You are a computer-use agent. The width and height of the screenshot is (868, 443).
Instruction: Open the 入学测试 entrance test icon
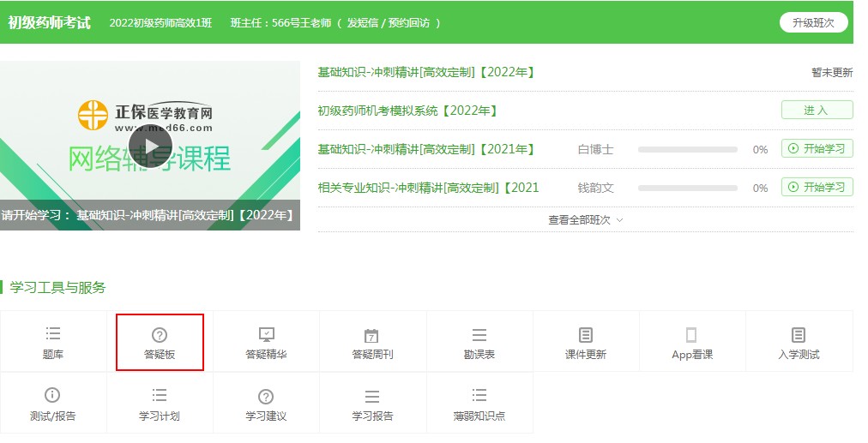[x=798, y=334]
